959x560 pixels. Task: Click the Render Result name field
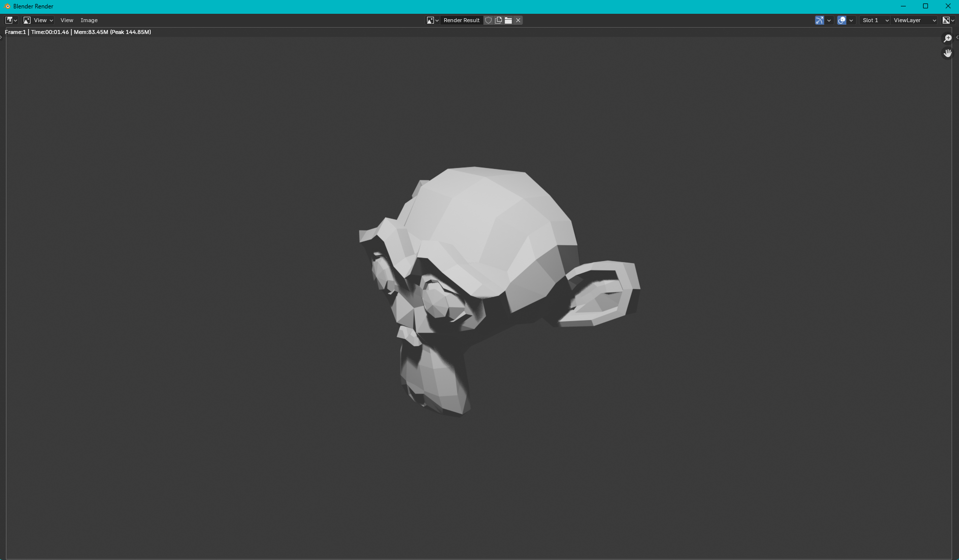pyautogui.click(x=462, y=20)
